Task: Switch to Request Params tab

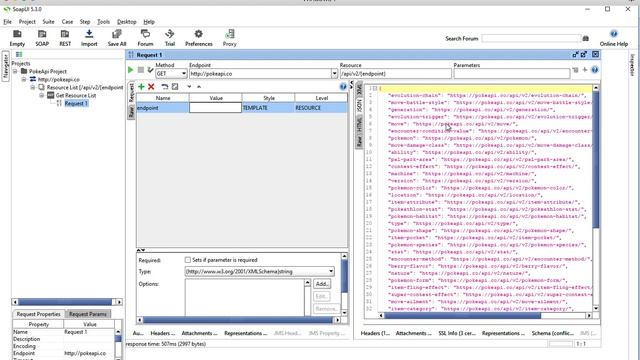Action: coord(88,314)
